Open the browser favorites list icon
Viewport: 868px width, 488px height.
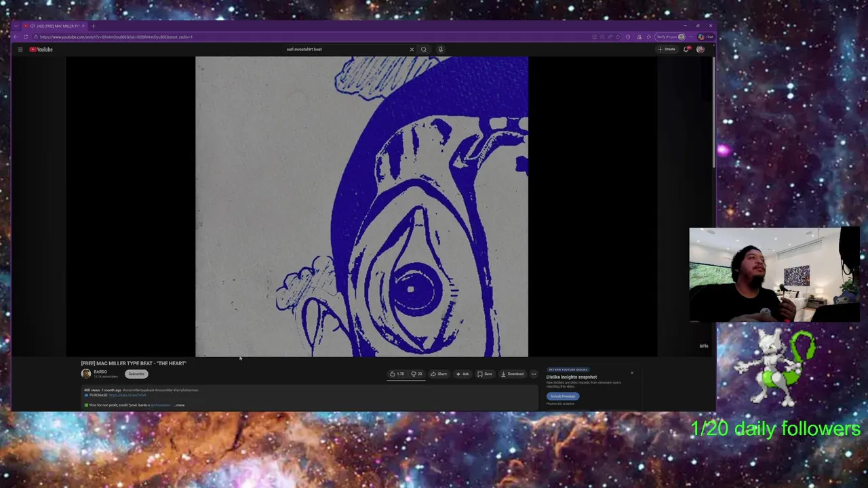[x=648, y=37]
